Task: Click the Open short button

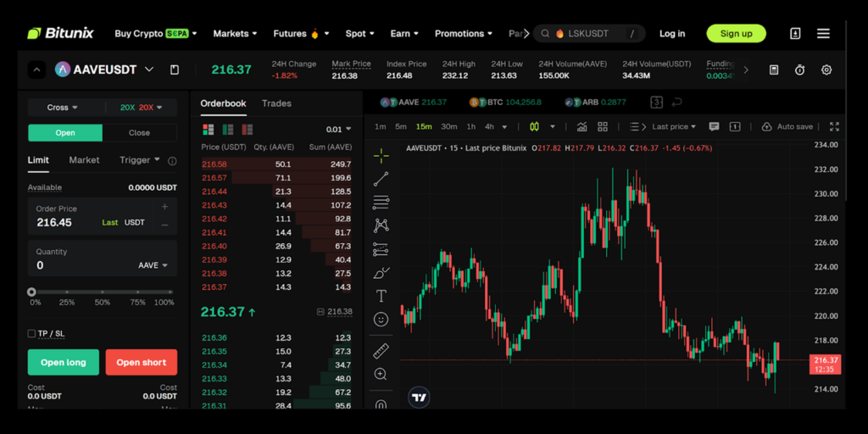Action: [142, 363]
